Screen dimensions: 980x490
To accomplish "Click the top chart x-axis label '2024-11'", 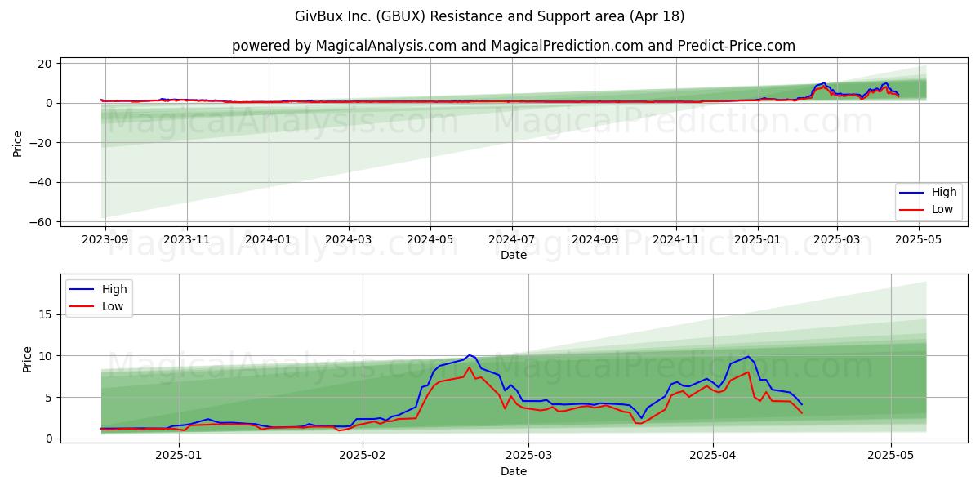I will click(x=676, y=239).
